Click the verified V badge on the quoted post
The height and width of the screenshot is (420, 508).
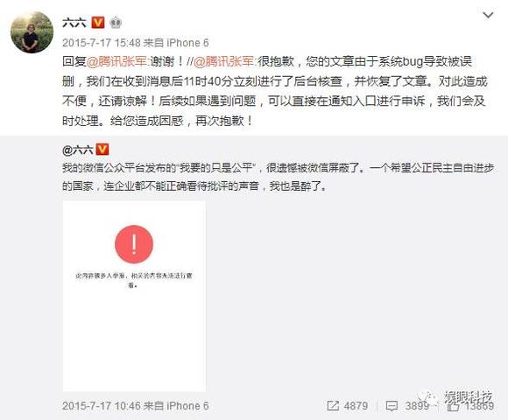coord(102,150)
